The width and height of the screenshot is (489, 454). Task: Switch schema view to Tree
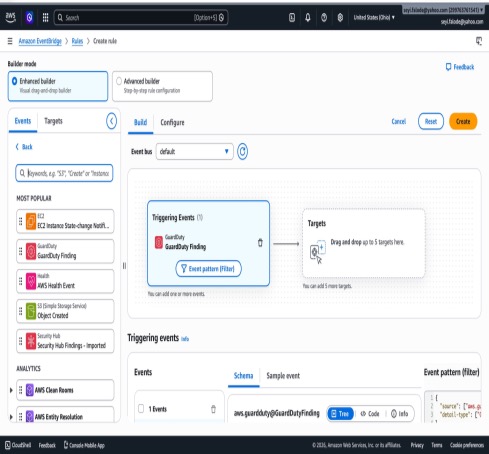coord(340,414)
